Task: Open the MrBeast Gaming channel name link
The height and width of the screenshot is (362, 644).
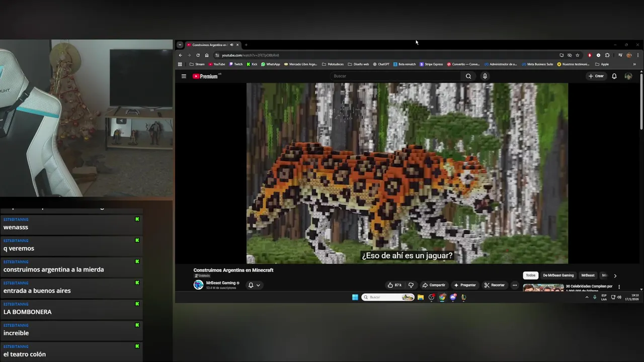Action: click(221, 283)
